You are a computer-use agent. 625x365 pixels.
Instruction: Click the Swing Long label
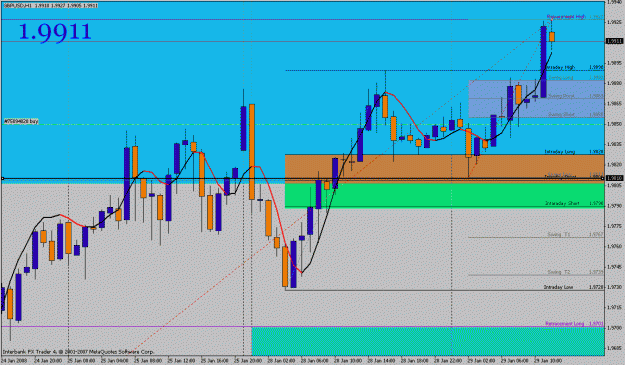pos(560,78)
